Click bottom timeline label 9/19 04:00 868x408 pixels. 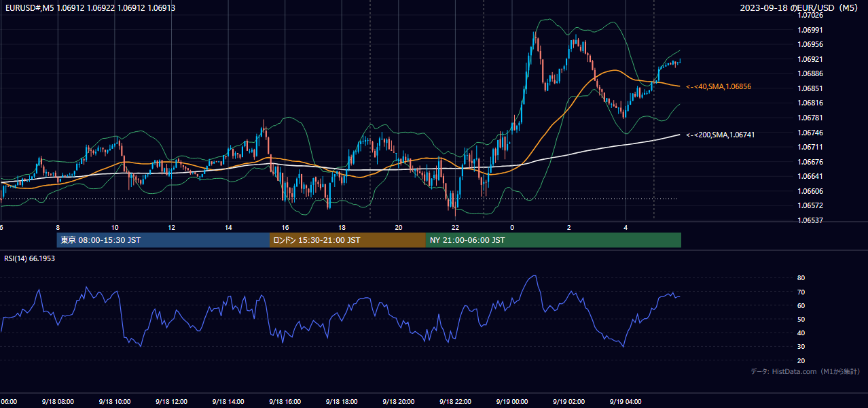[x=626, y=402]
